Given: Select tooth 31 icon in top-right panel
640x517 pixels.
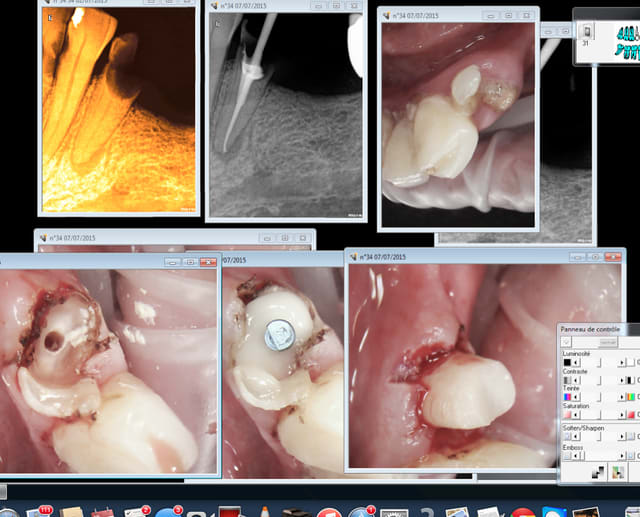Looking at the screenshot, I should [x=587, y=33].
